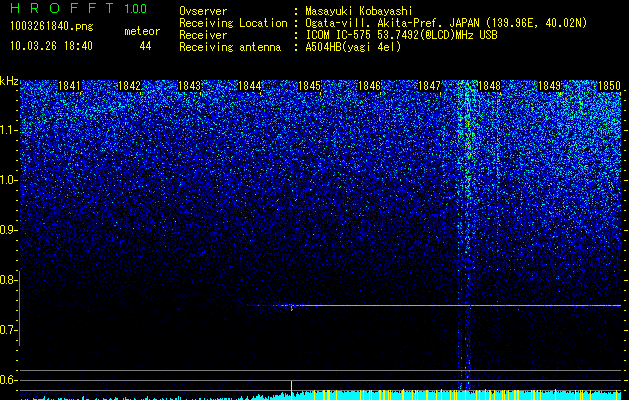Click the cyan signal level graph at the bottom
This screenshot has height=400, width=629.
click(321, 395)
